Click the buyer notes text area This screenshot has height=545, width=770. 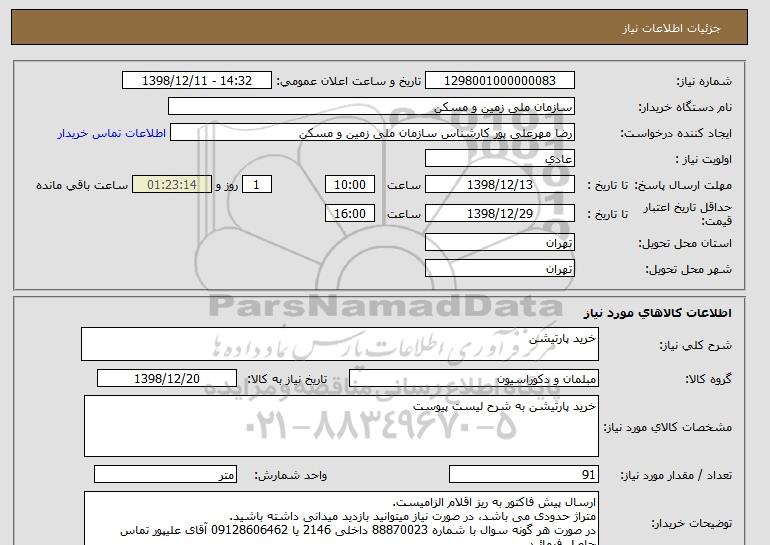pyautogui.click(x=341, y=518)
